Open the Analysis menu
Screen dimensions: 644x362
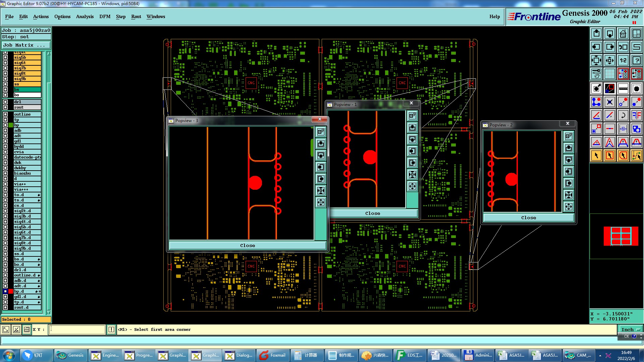click(x=85, y=16)
